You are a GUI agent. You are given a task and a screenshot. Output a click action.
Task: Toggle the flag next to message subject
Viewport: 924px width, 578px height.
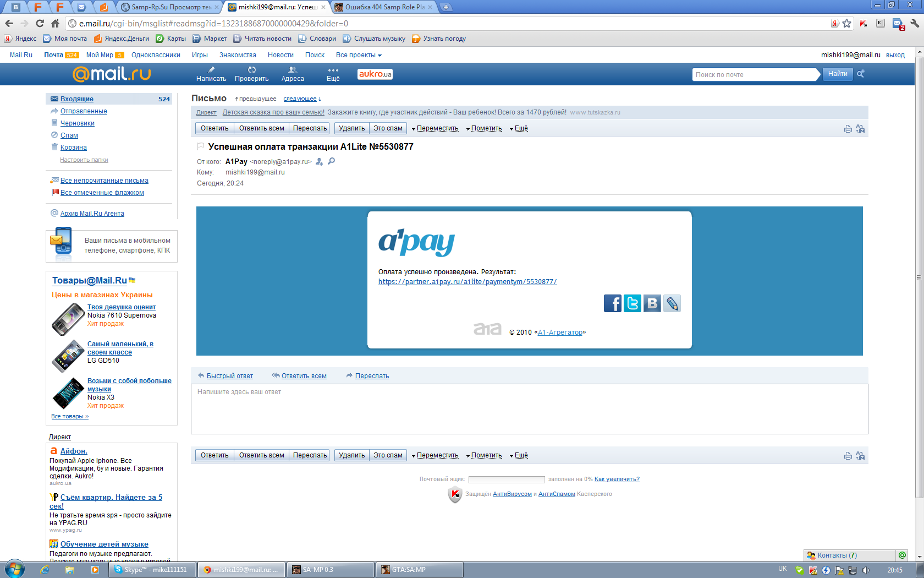200,146
